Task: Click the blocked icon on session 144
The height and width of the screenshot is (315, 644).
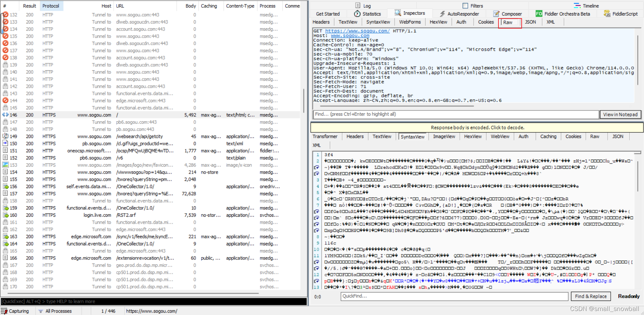Action: click(x=5, y=101)
